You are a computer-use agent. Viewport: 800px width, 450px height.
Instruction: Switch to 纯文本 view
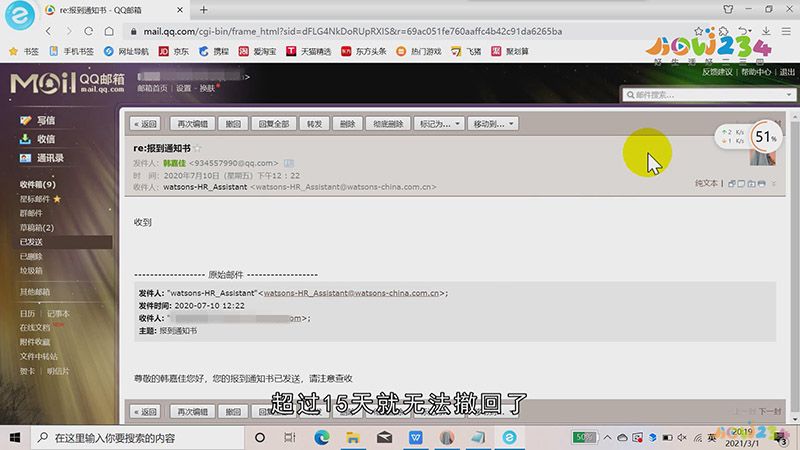706,183
